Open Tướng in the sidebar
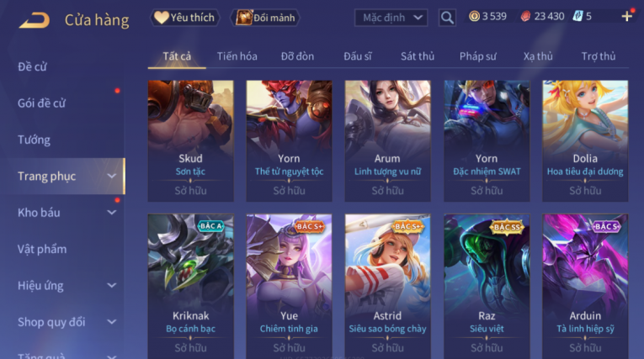The width and height of the screenshot is (644, 359). [x=34, y=140]
